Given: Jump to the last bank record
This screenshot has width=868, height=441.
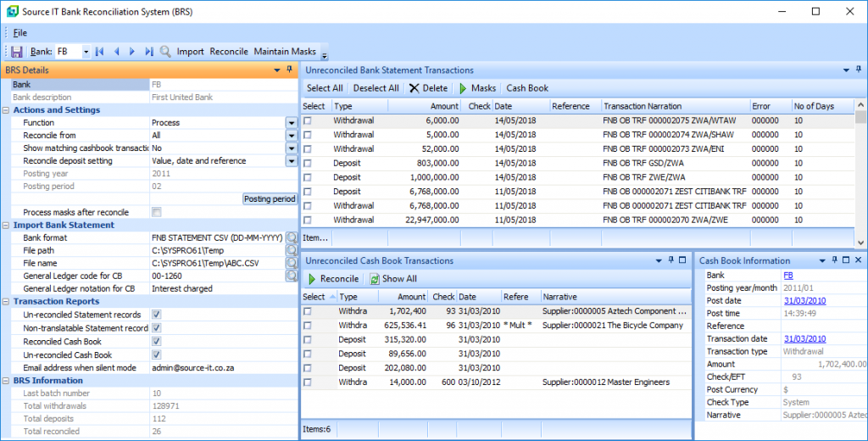Looking at the screenshot, I should 149,52.
